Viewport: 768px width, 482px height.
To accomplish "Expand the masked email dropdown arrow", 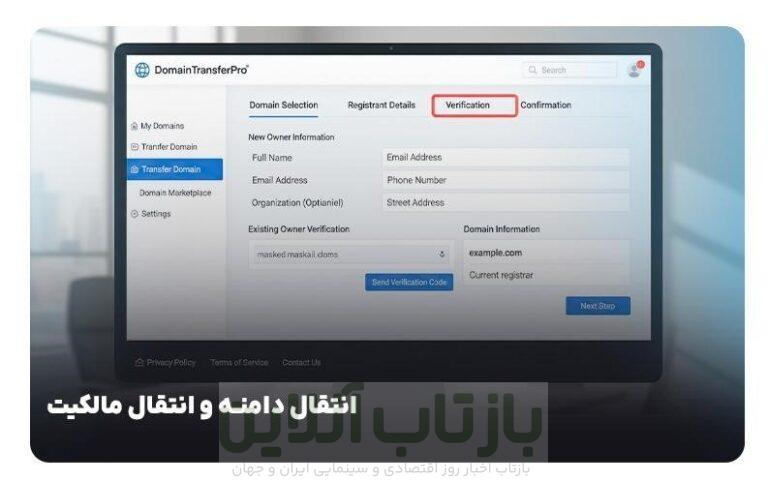I will click(442, 255).
